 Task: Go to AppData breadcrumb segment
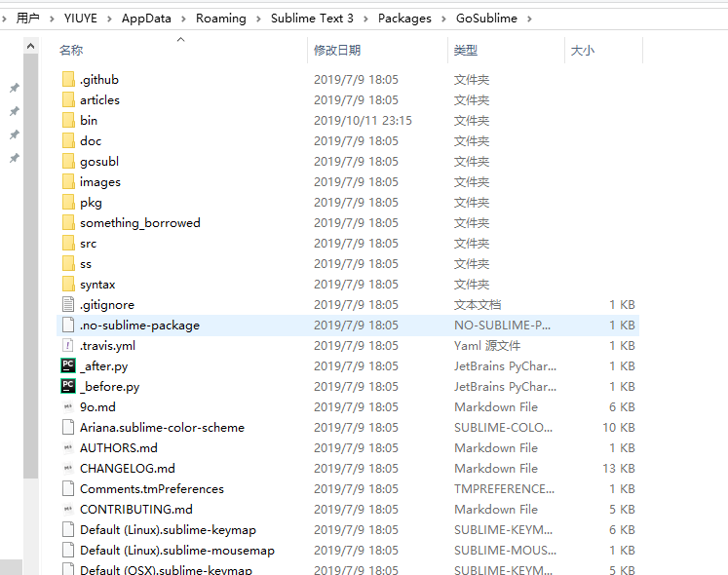point(146,19)
